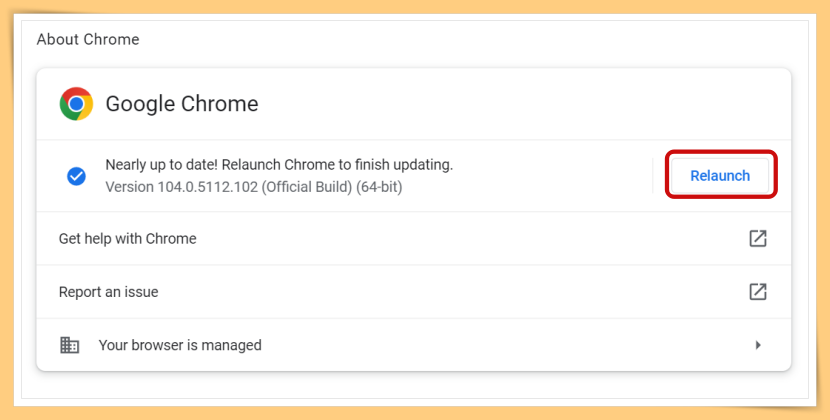Open Your browser is managed details

click(414, 345)
